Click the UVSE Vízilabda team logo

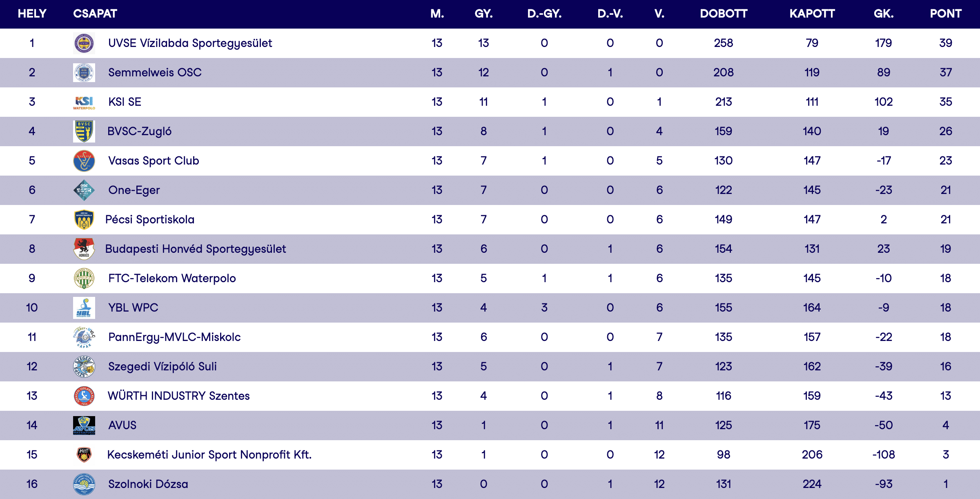(x=84, y=43)
